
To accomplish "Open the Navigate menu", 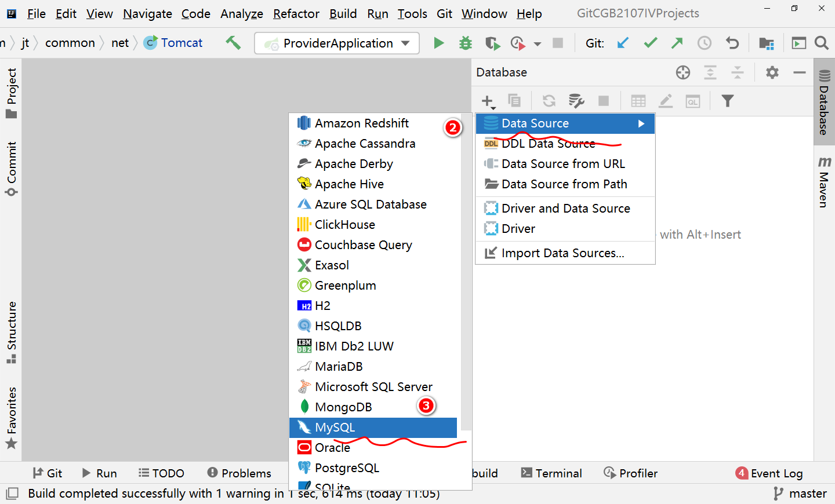I will 147,14.
